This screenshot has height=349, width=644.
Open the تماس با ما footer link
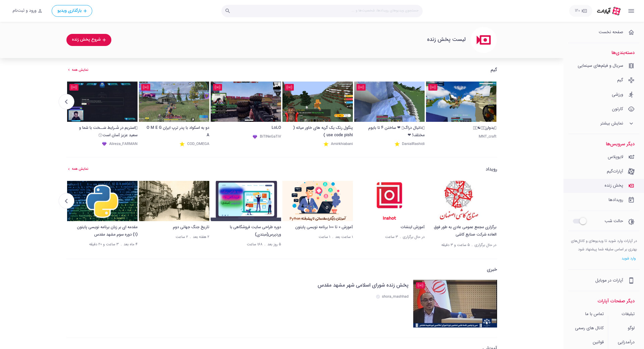pos(594,314)
